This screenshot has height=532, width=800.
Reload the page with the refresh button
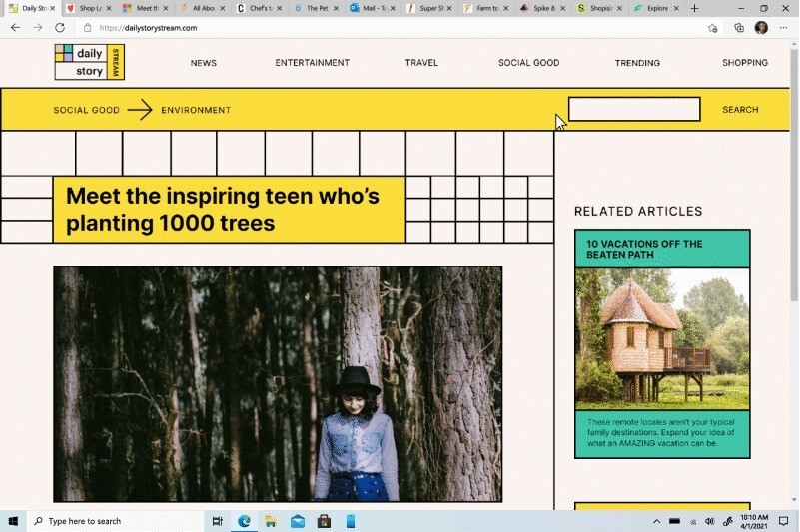(60, 28)
